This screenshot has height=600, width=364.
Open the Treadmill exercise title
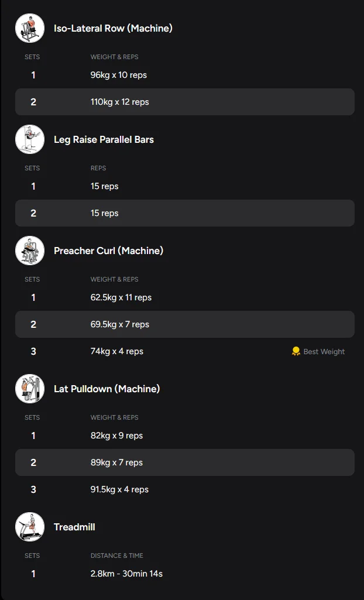(x=74, y=527)
